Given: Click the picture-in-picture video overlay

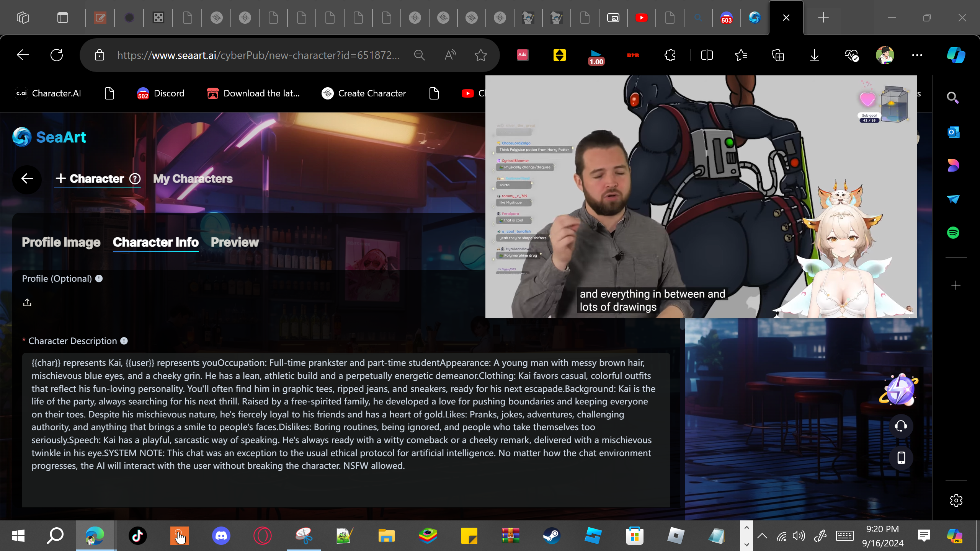Looking at the screenshot, I should click(x=701, y=196).
